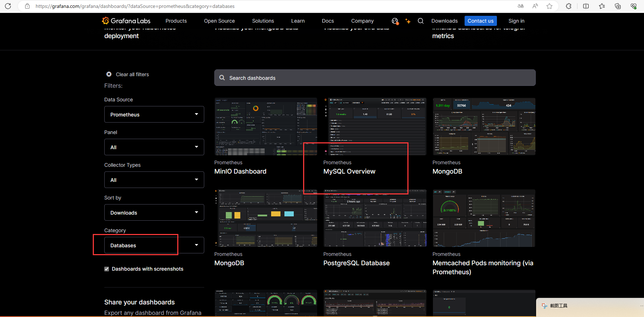This screenshot has height=317, width=644.
Task: Toggle the split screen icon
Action: click(x=586, y=6)
